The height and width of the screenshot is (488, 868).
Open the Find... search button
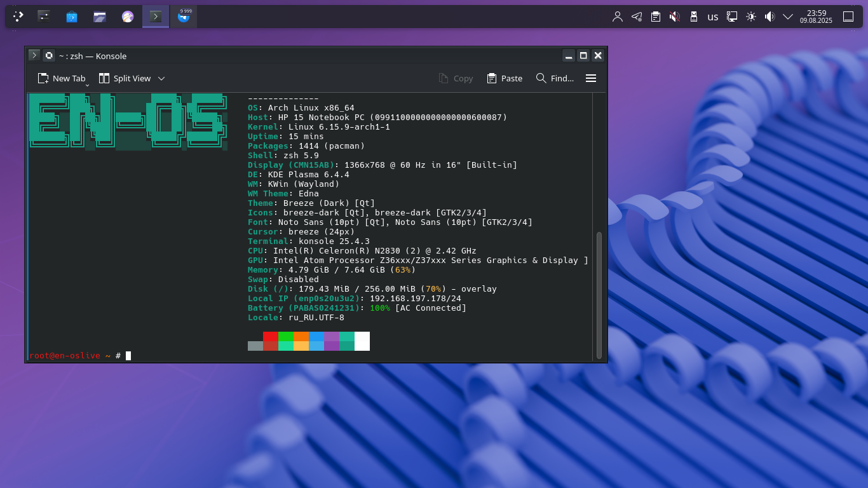click(x=555, y=78)
